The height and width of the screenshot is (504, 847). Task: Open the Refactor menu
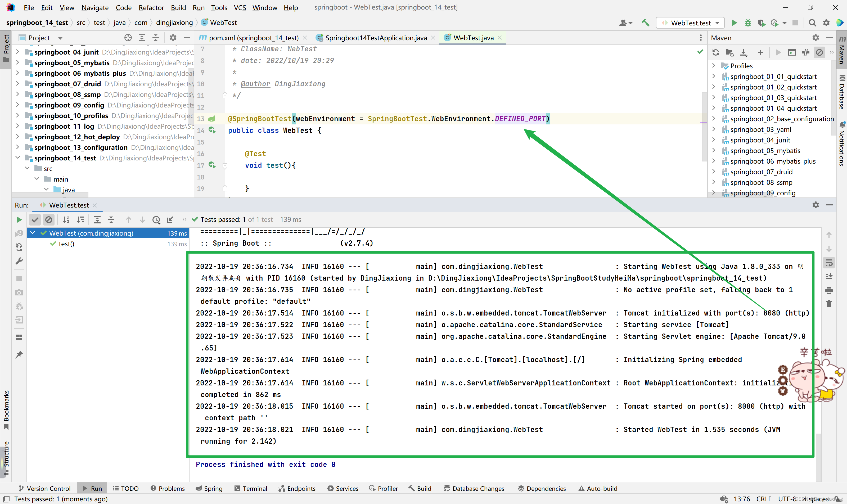tap(151, 7)
